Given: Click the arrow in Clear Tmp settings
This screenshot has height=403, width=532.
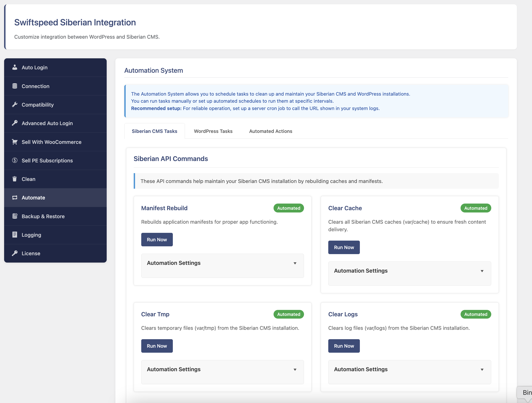Looking at the screenshot, I should pos(295,369).
